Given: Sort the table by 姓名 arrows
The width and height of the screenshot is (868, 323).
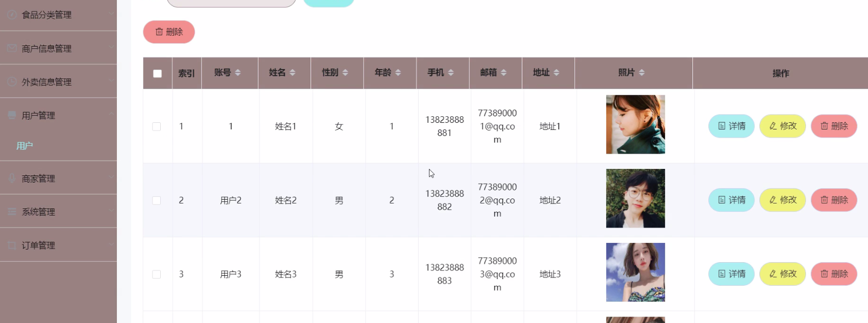Looking at the screenshot, I should [292, 72].
